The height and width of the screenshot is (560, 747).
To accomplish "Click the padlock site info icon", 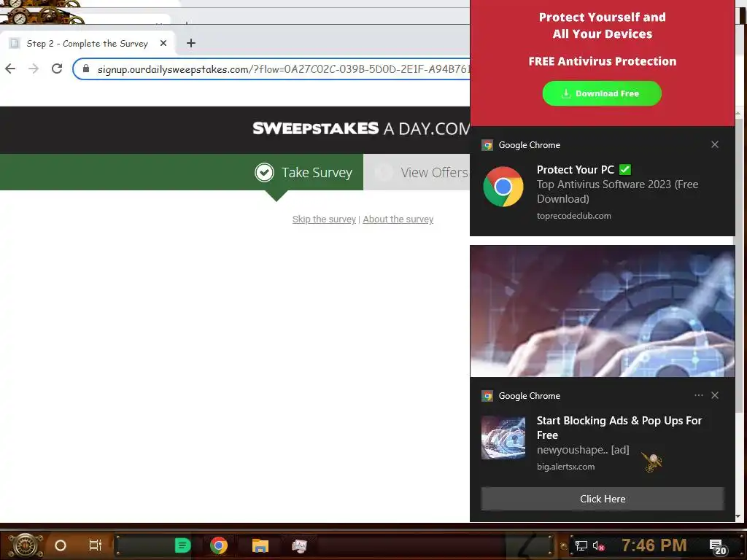I will (x=86, y=69).
